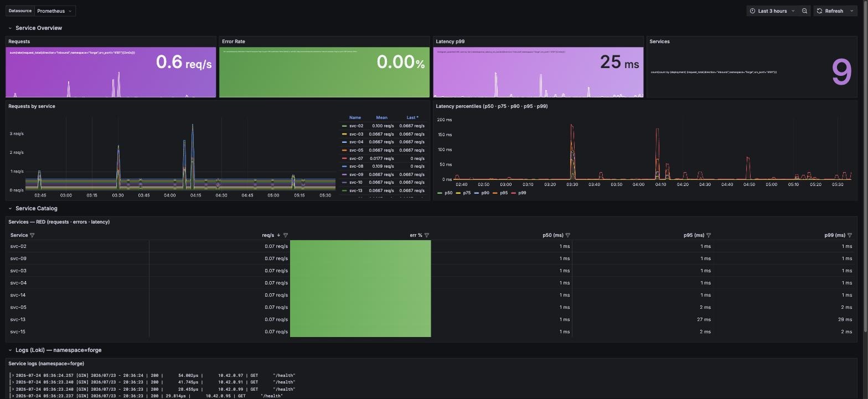Sort legend by Last * column

pyautogui.click(x=412, y=118)
